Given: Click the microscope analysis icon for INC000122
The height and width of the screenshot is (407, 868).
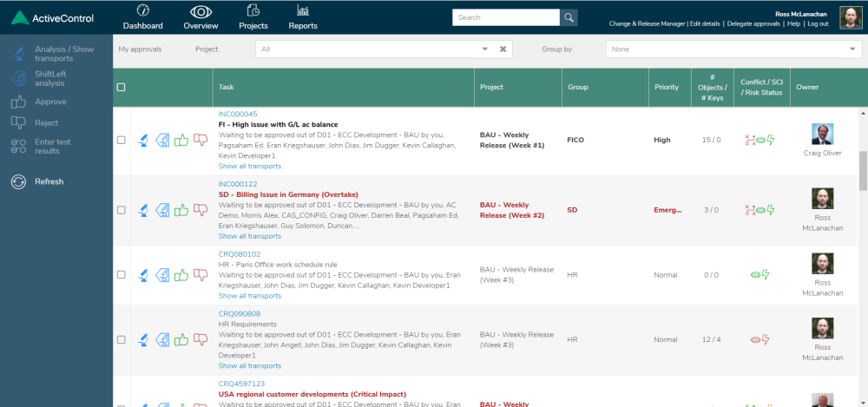Looking at the screenshot, I should point(143,210).
